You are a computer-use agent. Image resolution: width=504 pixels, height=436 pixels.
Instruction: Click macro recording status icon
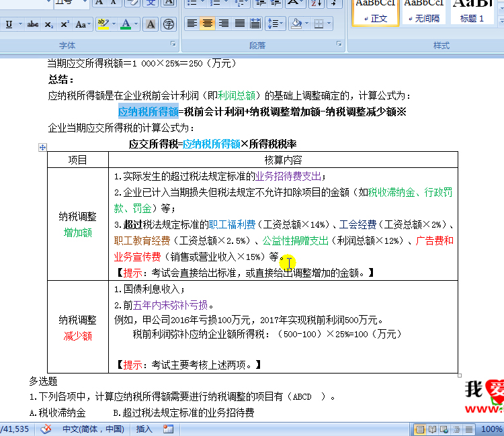point(168,429)
